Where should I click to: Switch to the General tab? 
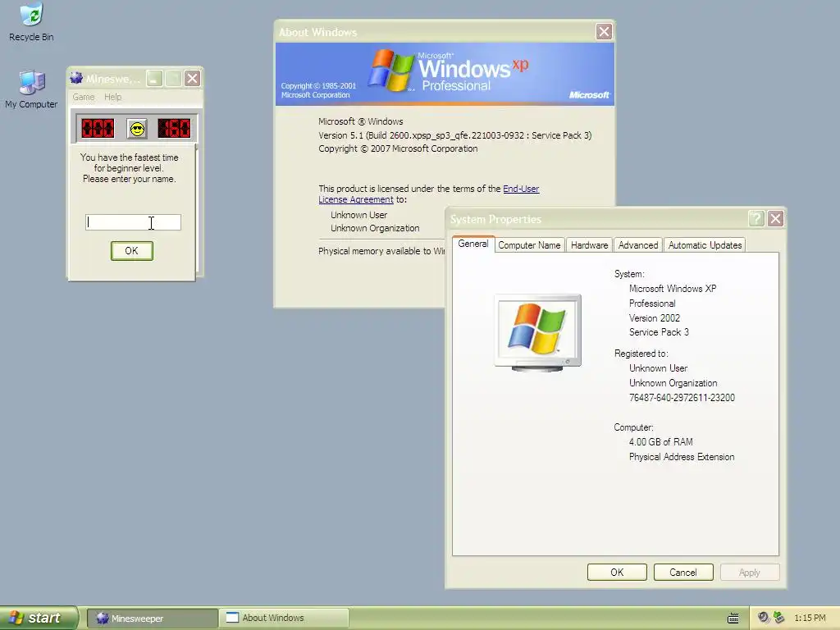tap(473, 244)
